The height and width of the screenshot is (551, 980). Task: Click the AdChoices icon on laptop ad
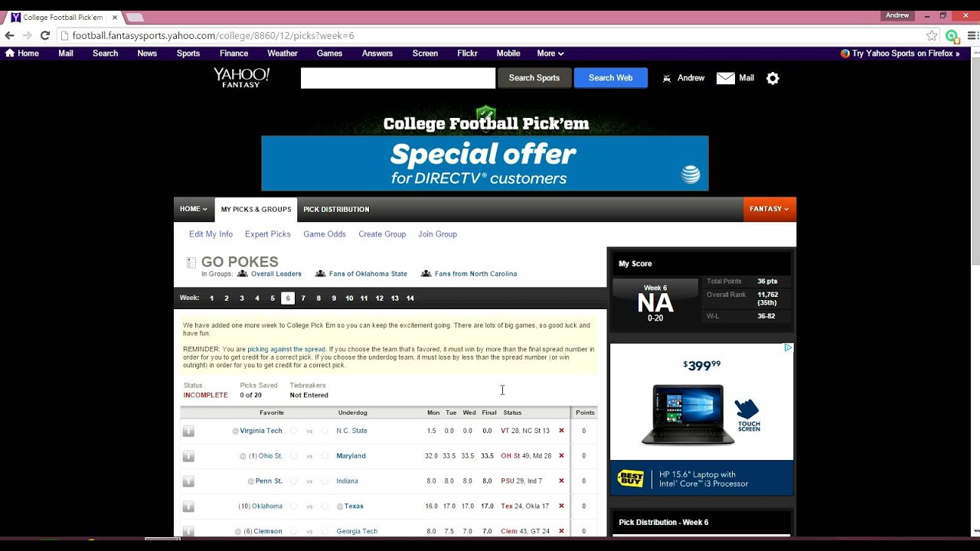coord(788,348)
